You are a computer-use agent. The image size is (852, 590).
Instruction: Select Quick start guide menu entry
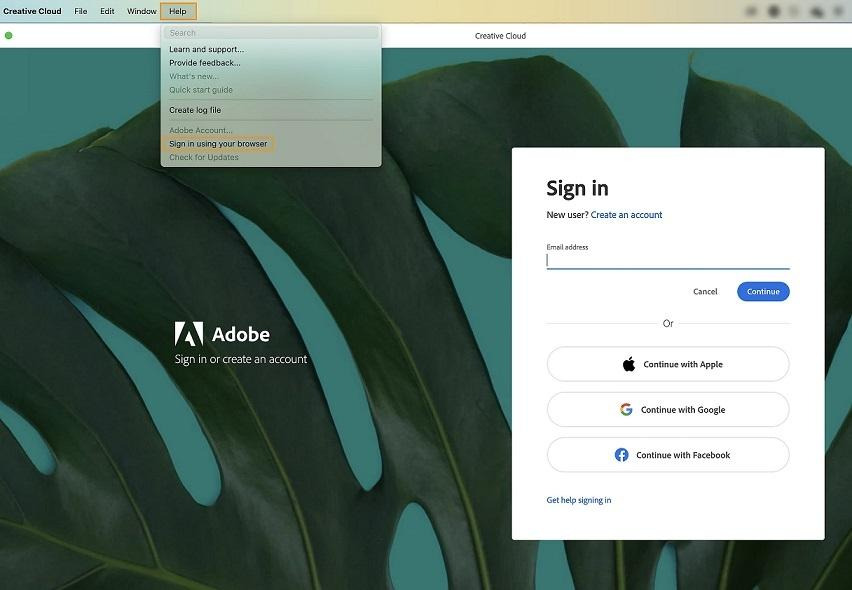201,90
